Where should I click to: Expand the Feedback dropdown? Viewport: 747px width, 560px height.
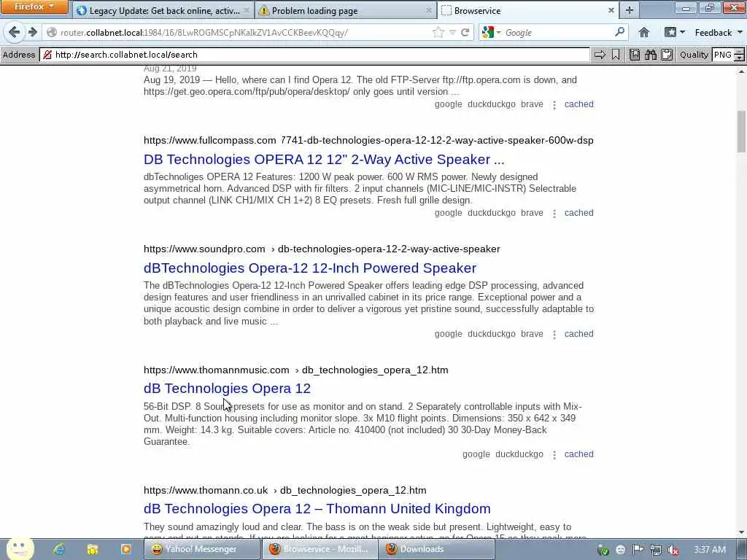click(x=740, y=32)
